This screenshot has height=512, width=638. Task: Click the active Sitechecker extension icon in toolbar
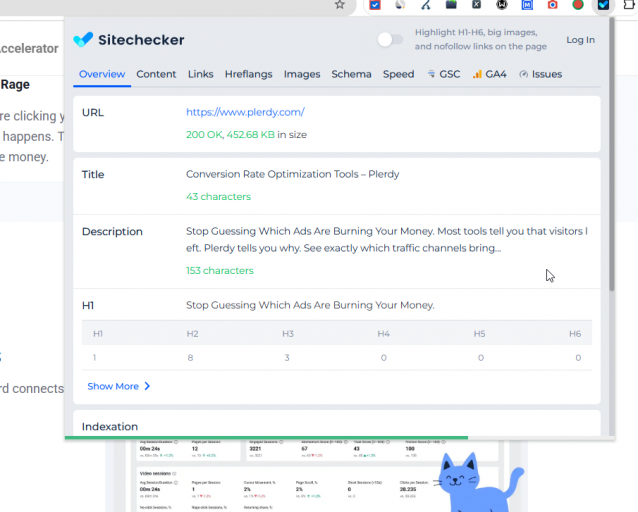(603, 4)
